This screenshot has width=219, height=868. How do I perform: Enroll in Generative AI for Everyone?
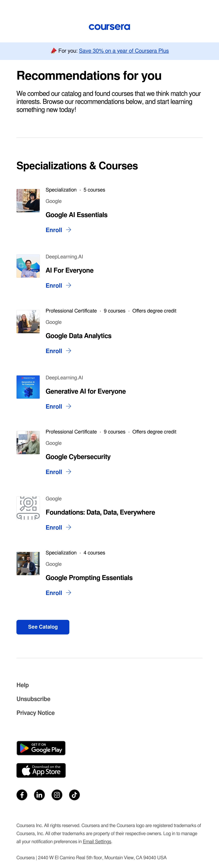click(x=54, y=407)
